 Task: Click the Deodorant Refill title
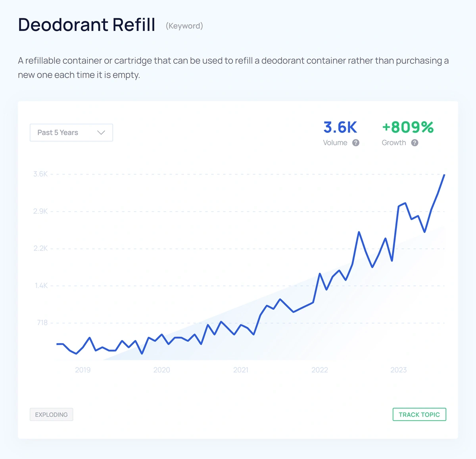[x=86, y=25]
